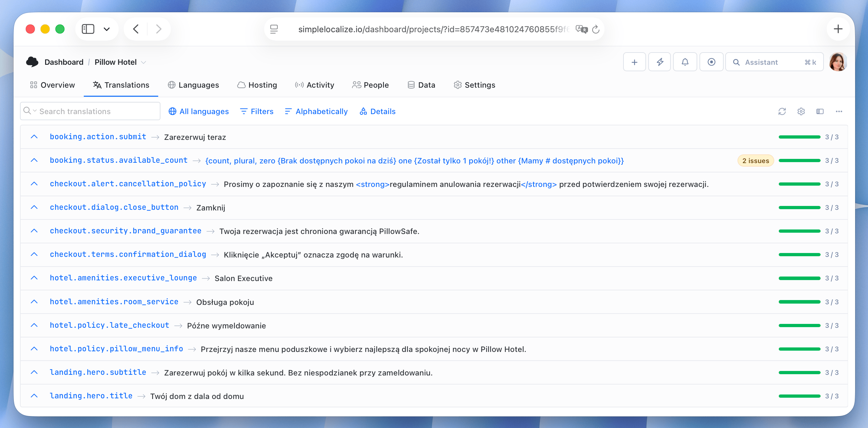This screenshot has height=428, width=868.
Task: Select the Translations tab
Action: point(121,85)
